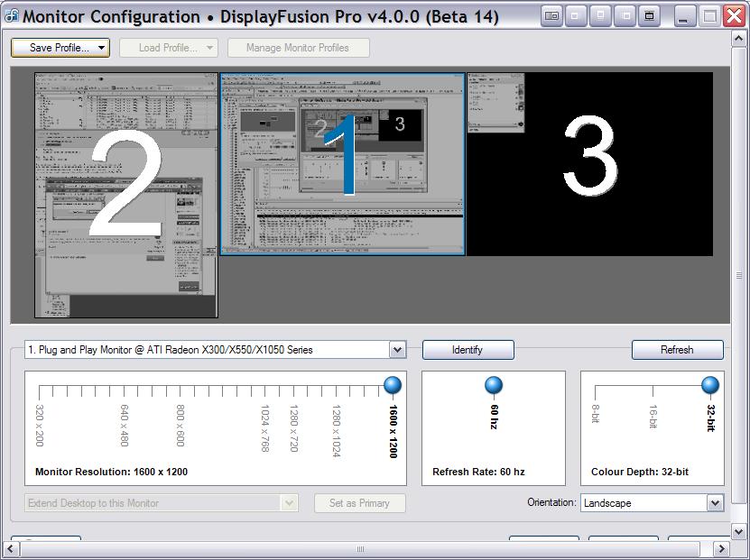The image size is (750, 560).
Task: Select the black monitor 3 preview
Action: (x=589, y=164)
